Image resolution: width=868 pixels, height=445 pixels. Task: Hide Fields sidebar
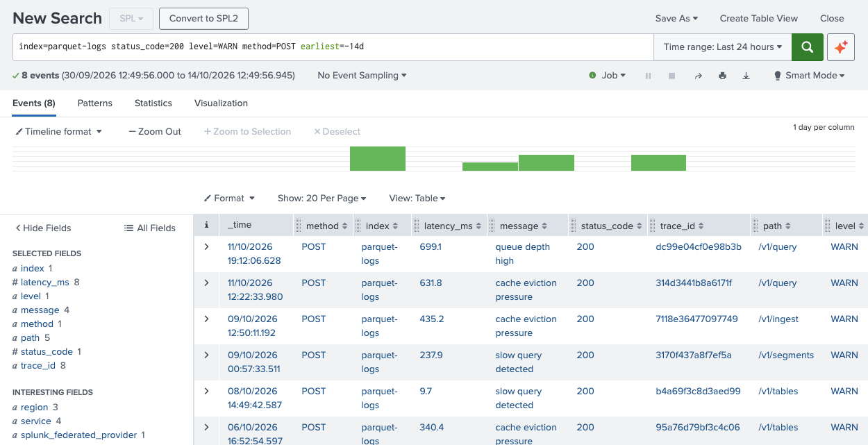click(x=43, y=228)
